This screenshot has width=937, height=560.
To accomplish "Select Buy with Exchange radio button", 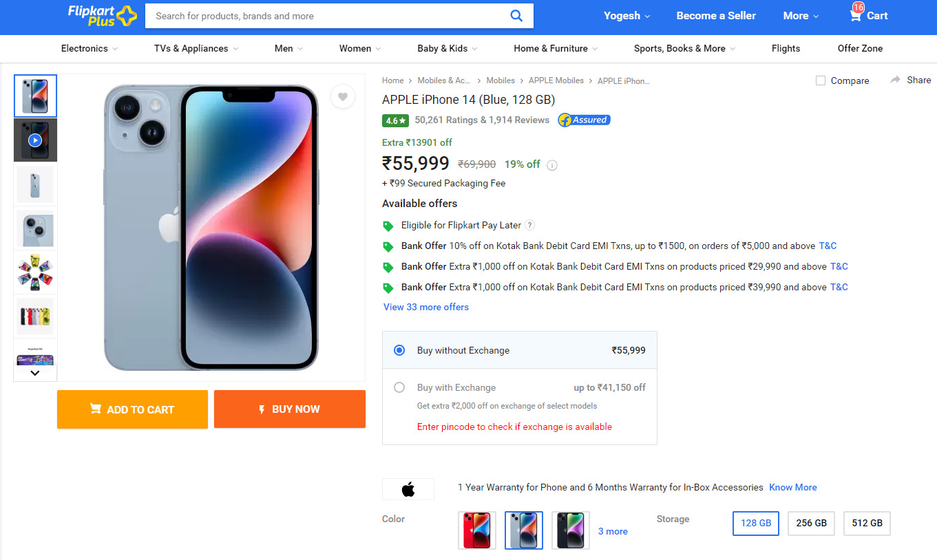I will coord(399,387).
